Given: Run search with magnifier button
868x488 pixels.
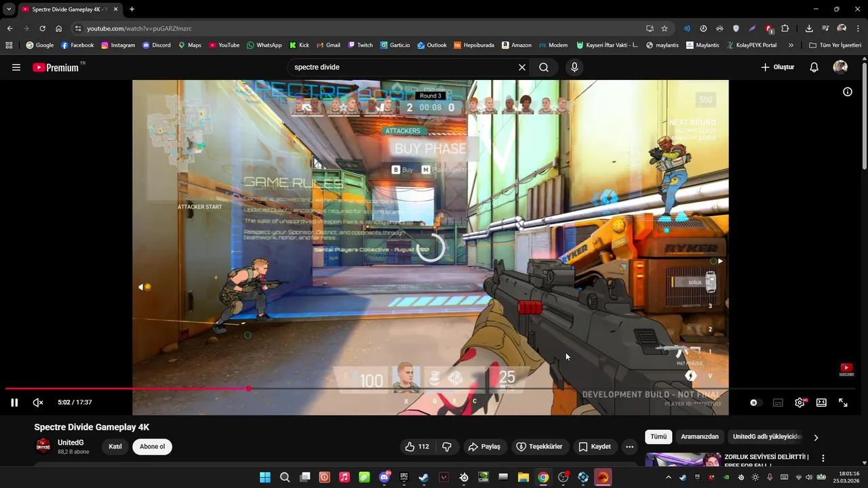Looking at the screenshot, I should coord(544,67).
